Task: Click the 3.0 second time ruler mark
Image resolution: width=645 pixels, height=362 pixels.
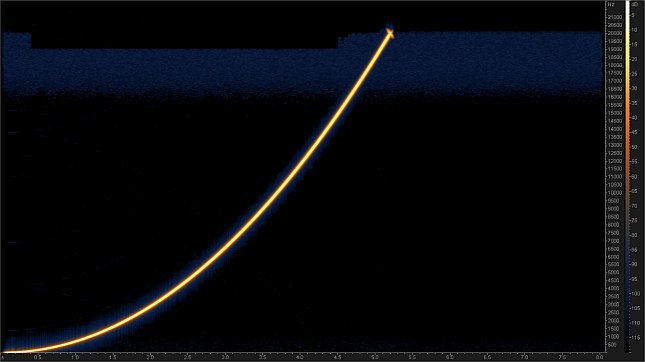Action: point(225,357)
